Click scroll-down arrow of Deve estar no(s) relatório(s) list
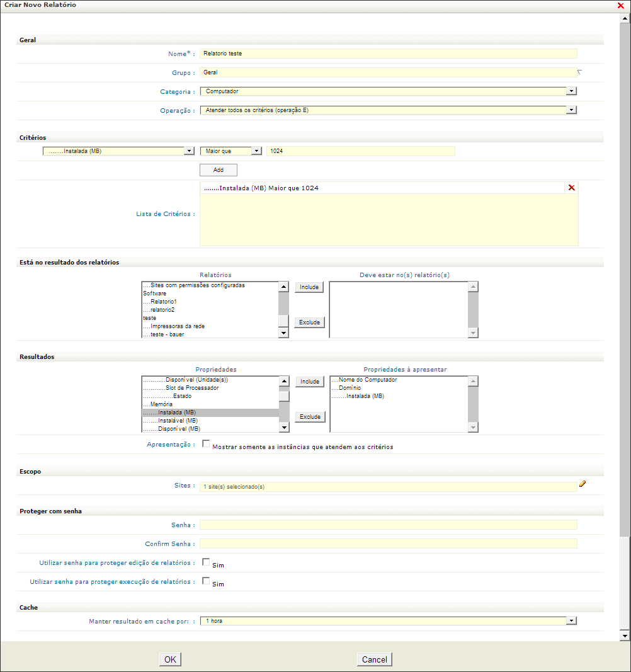631x672 pixels. [473, 333]
